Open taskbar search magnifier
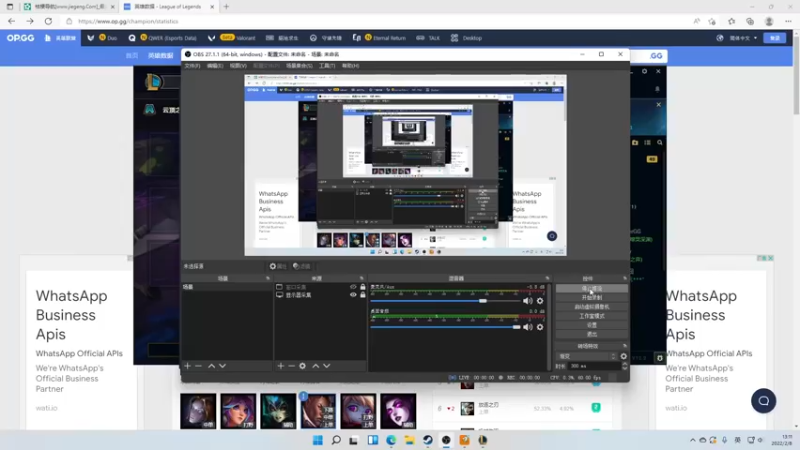The image size is (800, 450). [x=336, y=440]
